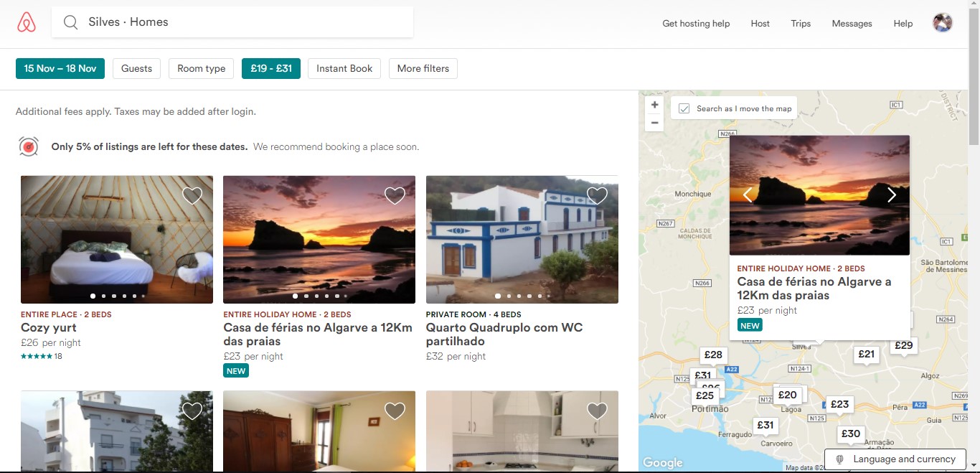The image size is (980, 473).
Task: Open the Guests filter dropdown
Action: click(136, 69)
